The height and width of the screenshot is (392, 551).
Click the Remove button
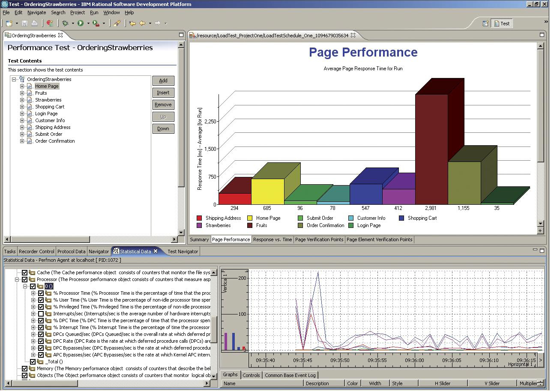[163, 105]
